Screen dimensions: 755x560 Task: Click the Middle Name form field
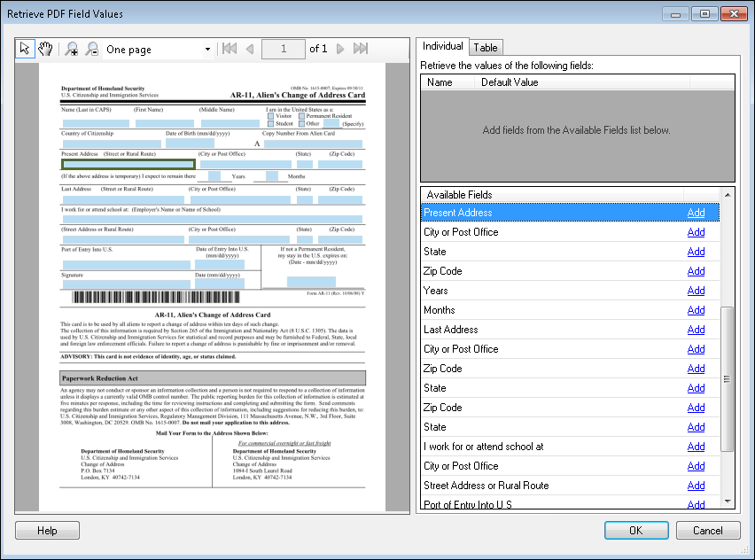click(230, 123)
